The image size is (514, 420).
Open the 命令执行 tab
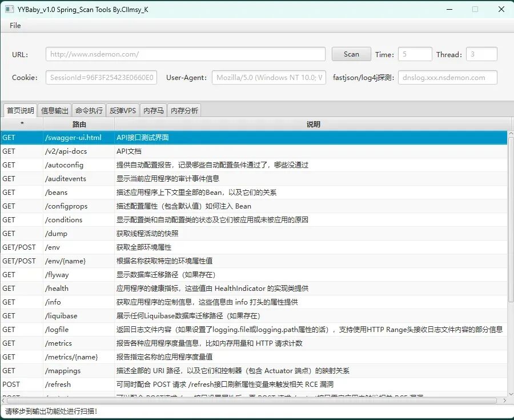[89, 110]
